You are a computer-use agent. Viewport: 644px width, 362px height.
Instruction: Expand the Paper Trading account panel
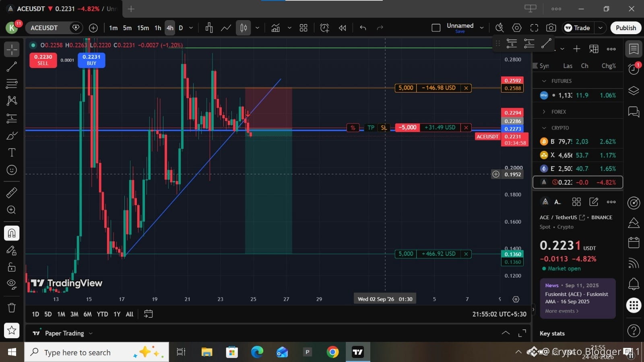click(x=506, y=333)
